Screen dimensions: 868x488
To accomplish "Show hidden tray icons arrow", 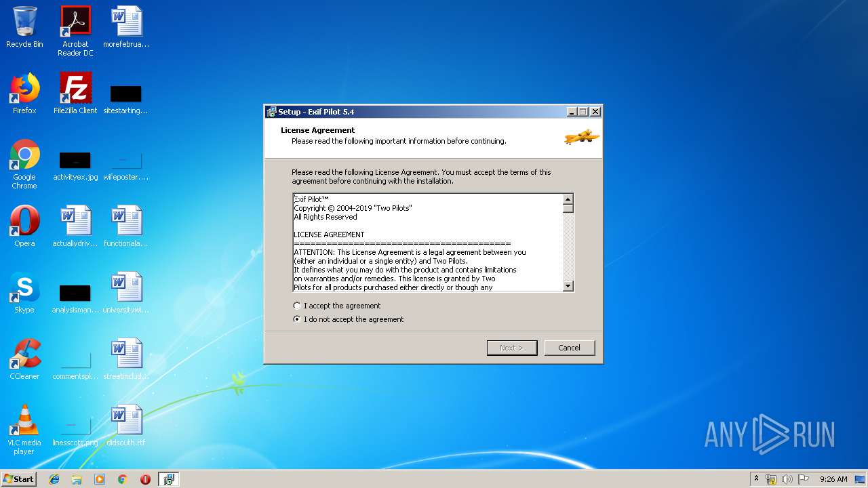I will (756, 479).
